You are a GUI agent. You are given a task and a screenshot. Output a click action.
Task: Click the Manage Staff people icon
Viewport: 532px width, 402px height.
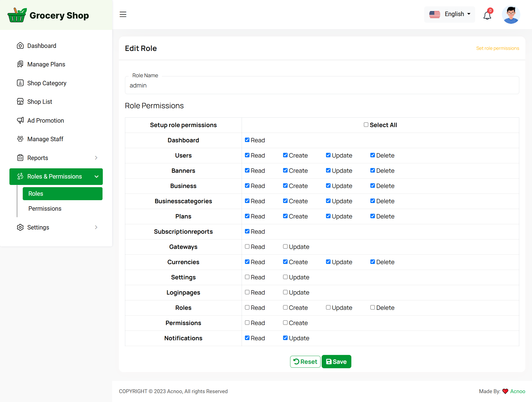(20, 139)
